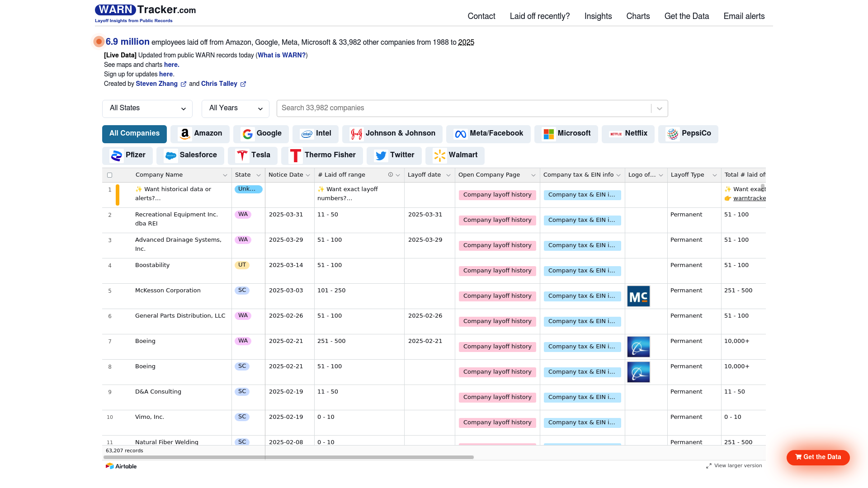This screenshot has height=488, width=868.
Task: Follow the sign up for updates here link
Action: click(x=166, y=74)
